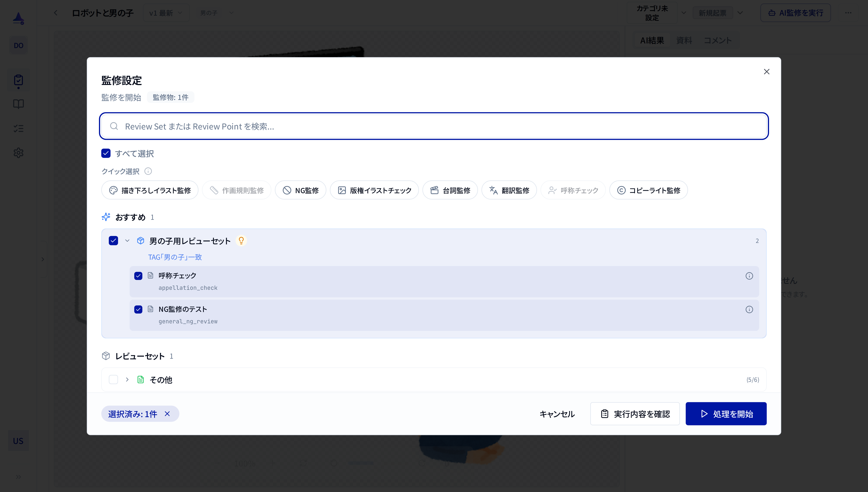Open the v1 最新 version dropdown
The image size is (868, 492).
166,13
